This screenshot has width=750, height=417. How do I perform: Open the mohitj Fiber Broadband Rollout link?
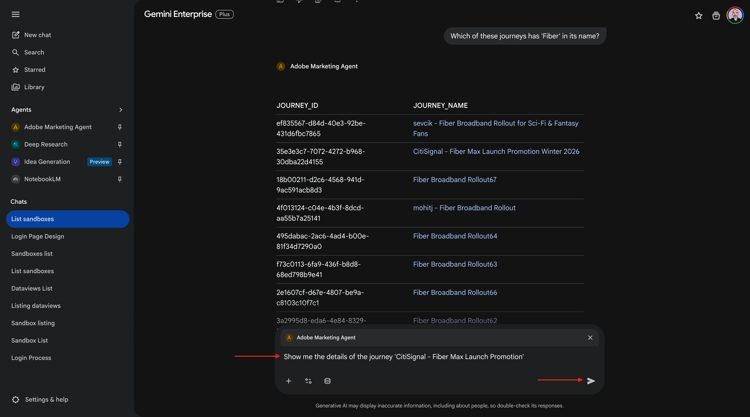point(464,208)
